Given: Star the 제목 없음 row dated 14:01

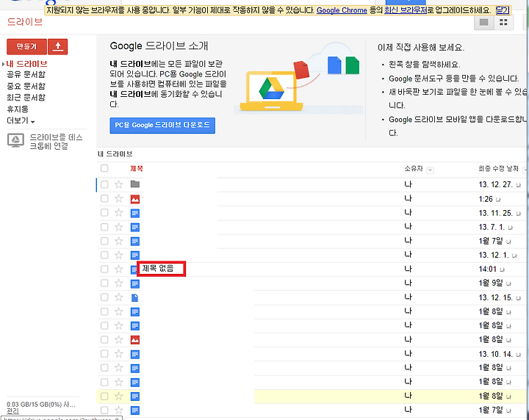Looking at the screenshot, I should pos(118,269).
